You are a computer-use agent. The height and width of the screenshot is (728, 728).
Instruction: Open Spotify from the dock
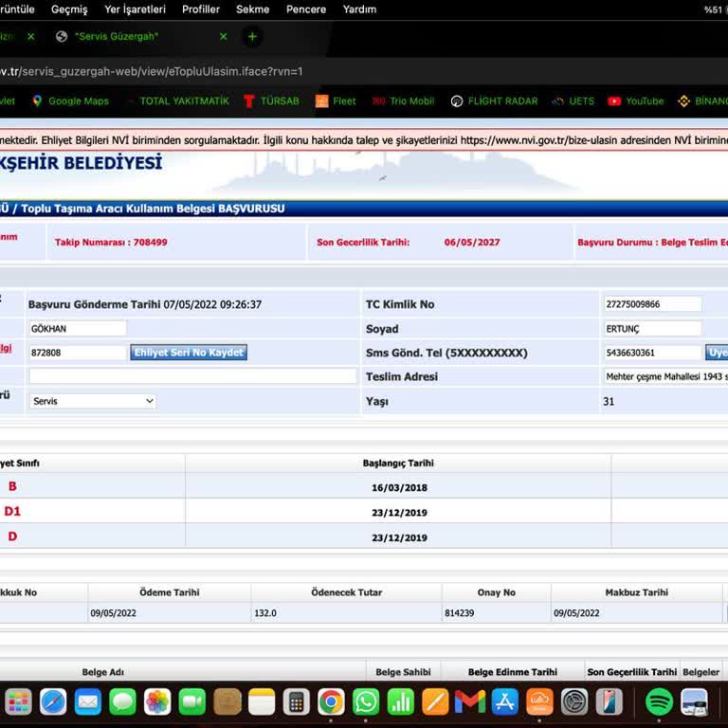click(x=659, y=701)
